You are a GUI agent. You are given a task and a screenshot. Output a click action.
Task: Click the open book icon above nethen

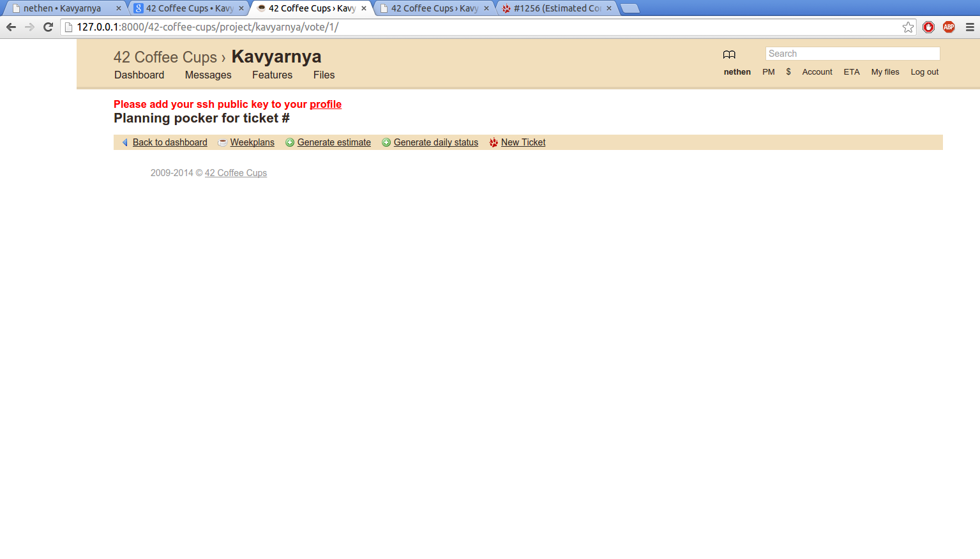[x=729, y=55]
